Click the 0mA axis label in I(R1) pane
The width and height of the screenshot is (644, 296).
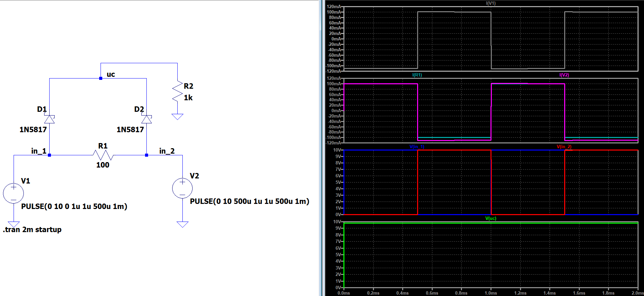pyautogui.click(x=336, y=110)
